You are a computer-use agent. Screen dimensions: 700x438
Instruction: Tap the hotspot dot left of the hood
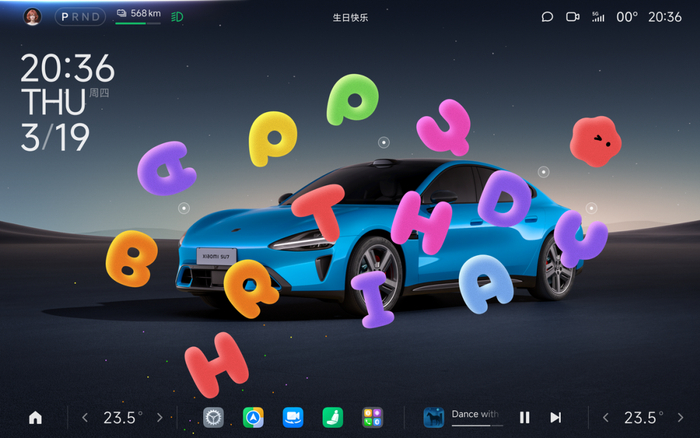183,208
